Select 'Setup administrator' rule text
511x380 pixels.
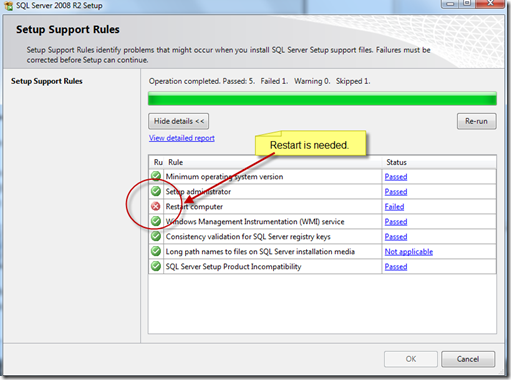pos(198,192)
